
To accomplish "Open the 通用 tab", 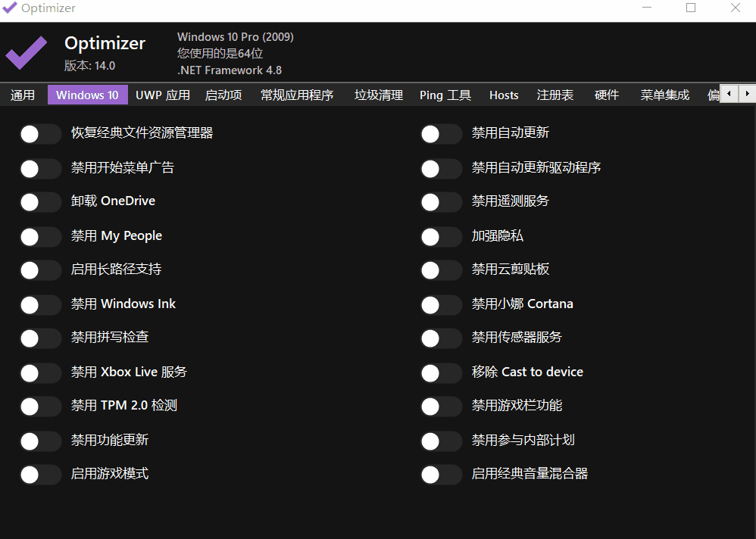I will (x=23, y=95).
